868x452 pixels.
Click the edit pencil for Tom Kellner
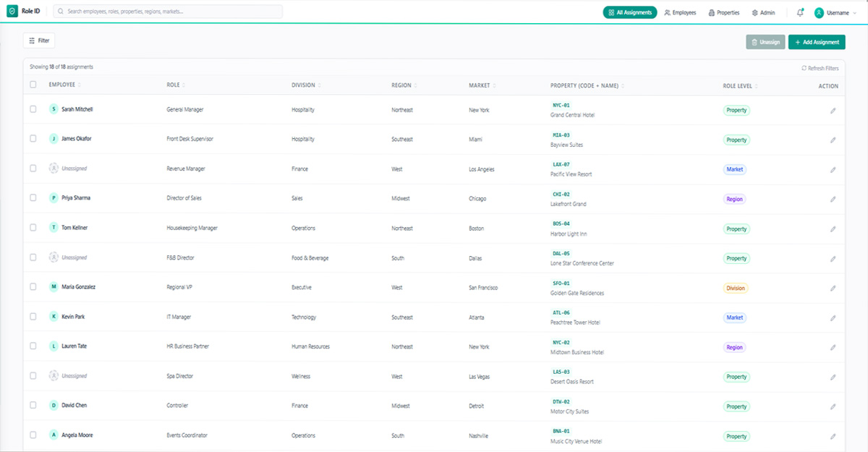tap(833, 229)
